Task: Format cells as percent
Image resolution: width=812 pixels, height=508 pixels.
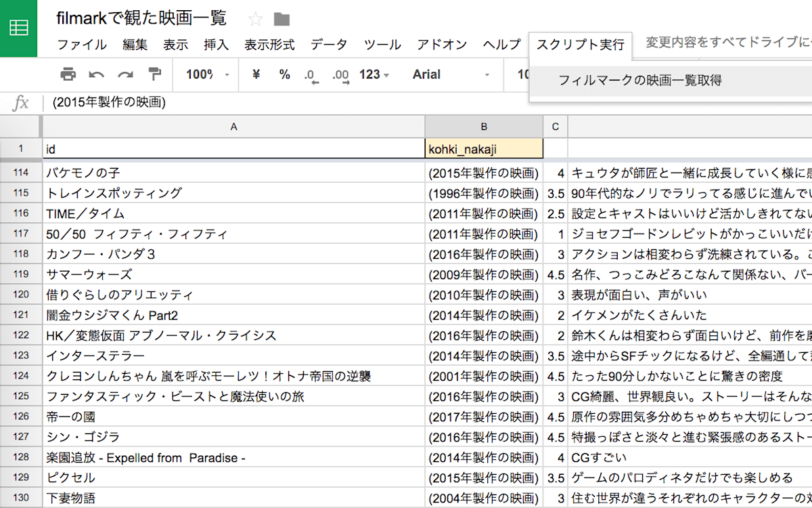Action: [285, 75]
